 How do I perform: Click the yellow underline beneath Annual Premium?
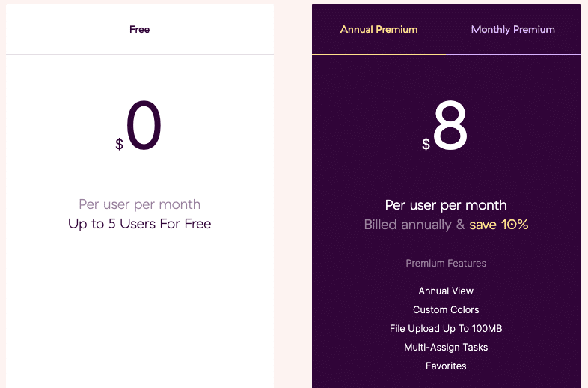pos(379,55)
